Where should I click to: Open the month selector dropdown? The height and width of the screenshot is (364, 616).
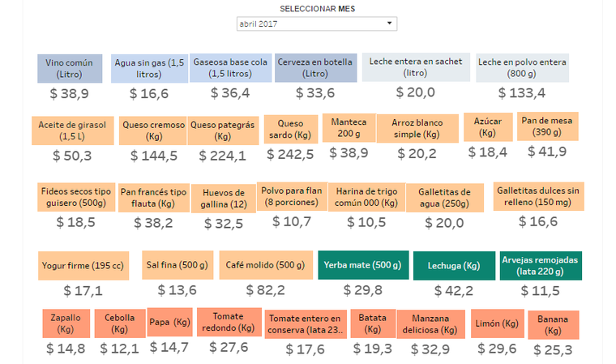coord(317,24)
